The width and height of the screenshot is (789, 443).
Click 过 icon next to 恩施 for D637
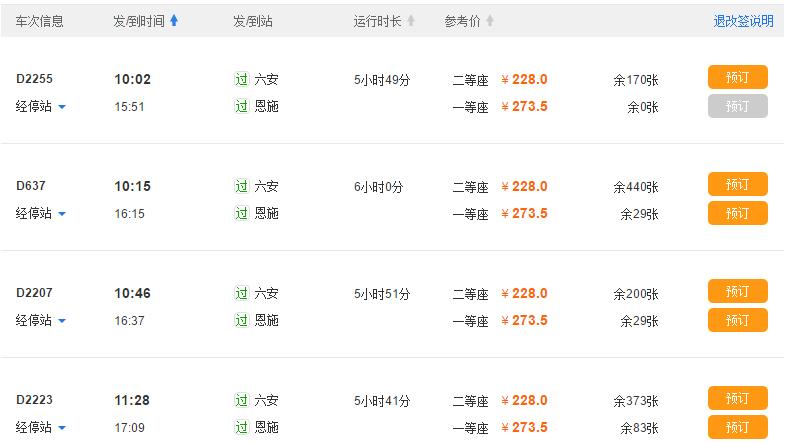pyautogui.click(x=241, y=213)
